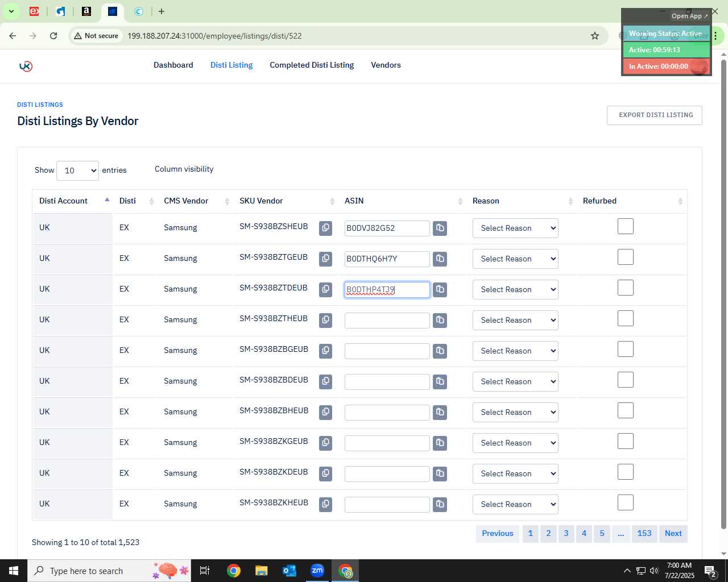Open Select Reason dropdown for SM-S938BZKGEUB
The image size is (728, 582).
click(x=515, y=443)
